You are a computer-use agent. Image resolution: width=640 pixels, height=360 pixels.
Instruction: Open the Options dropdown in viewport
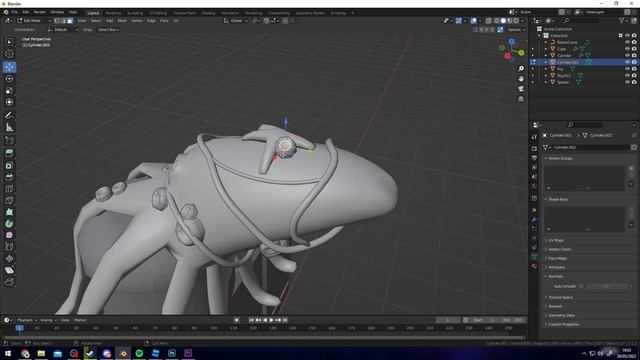(516, 30)
